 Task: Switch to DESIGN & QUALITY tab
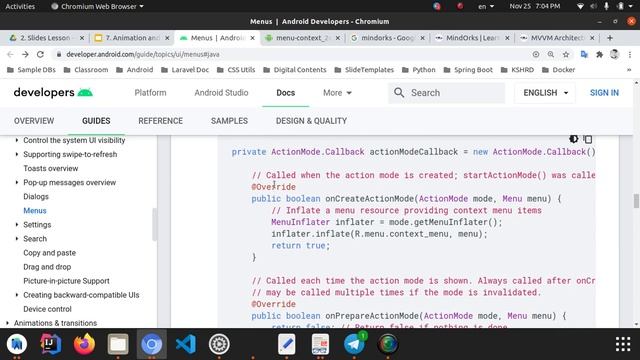311,121
